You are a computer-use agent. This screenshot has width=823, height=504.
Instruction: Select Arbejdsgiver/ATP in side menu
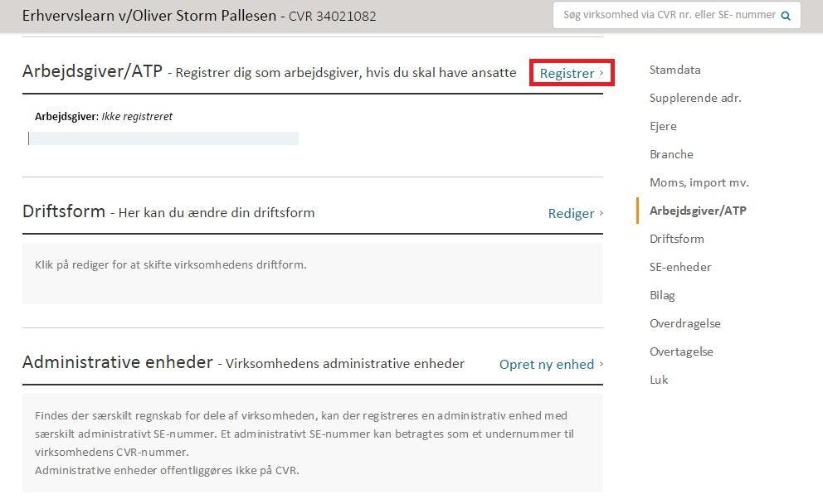tap(698, 211)
